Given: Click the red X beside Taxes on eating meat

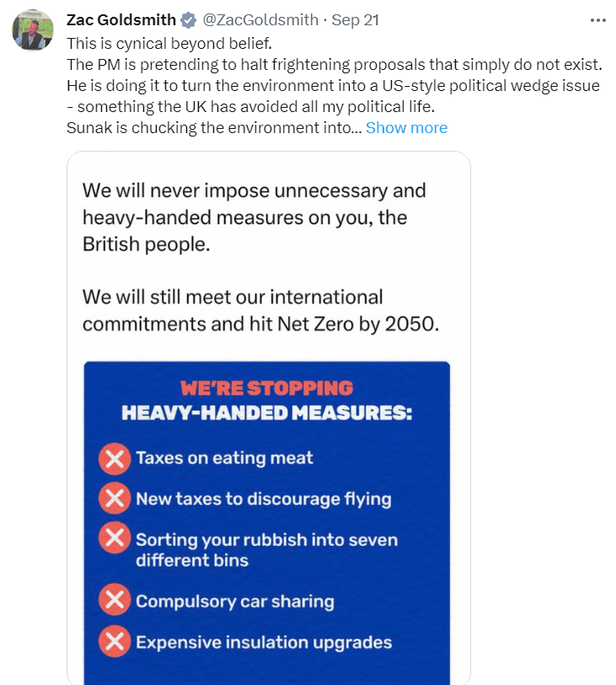Looking at the screenshot, I should [x=115, y=459].
